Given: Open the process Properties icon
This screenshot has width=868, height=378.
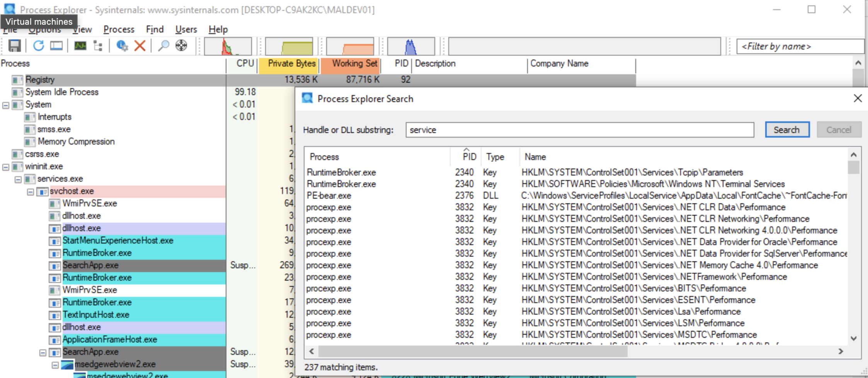Looking at the screenshot, I should click(122, 46).
